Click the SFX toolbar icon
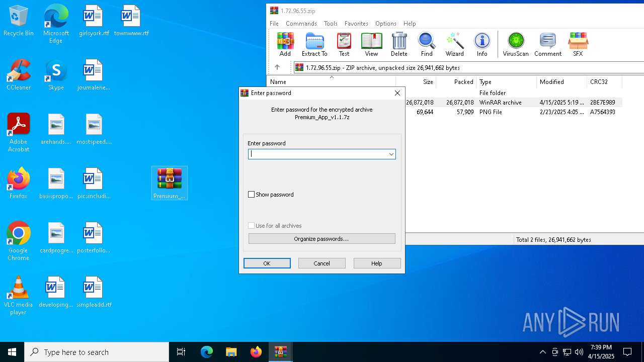The height and width of the screenshot is (362, 644). coord(578,44)
